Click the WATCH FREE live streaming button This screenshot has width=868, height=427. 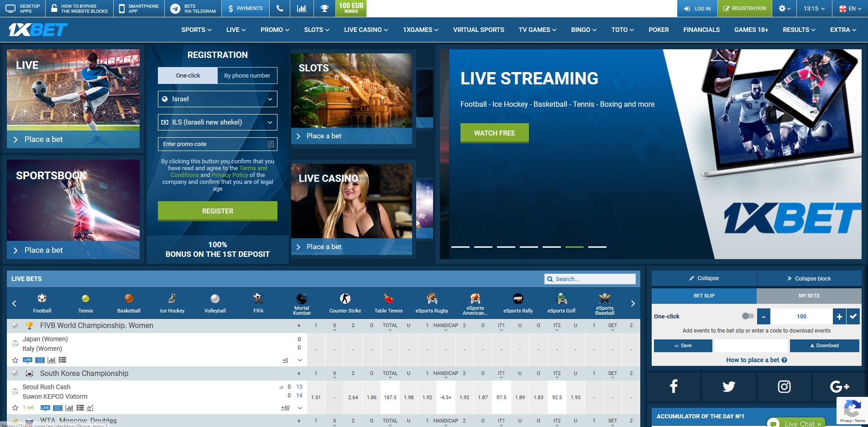click(x=494, y=133)
